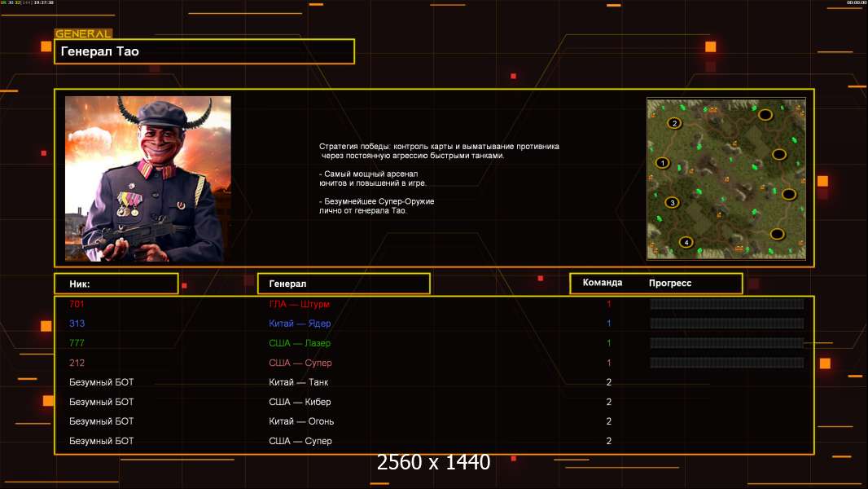Viewport: 868px width, 489px height.
Task: Click 'Безумный БОТ' in the 'США — Кибер' row
Action: [x=101, y=402]
